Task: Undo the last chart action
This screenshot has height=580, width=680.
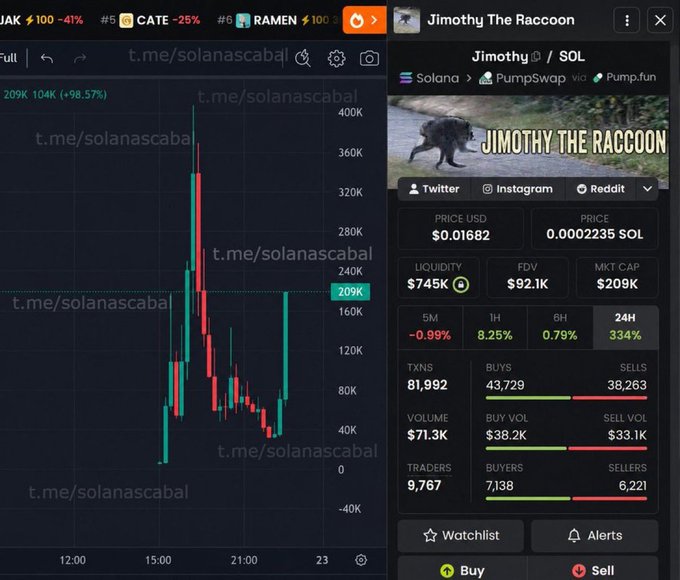Action: click(47, 58)
